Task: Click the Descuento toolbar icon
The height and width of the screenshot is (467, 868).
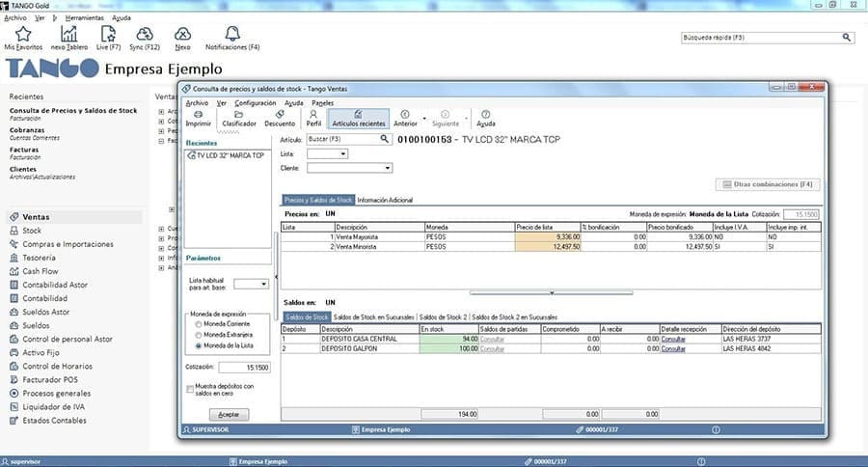Action: point(280,114)
